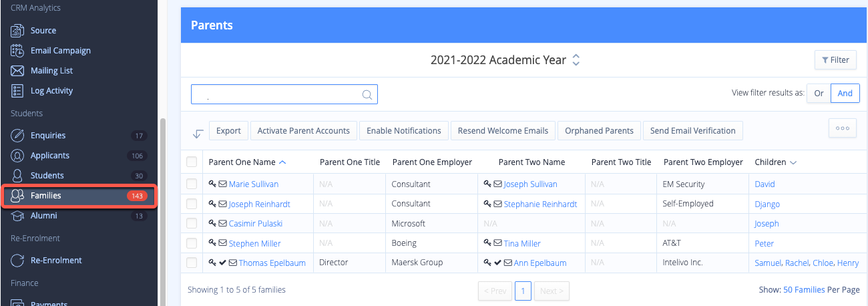The width and height of the screenshot is (868, 306).
Task: Click the Source icon in sidebar
Action: (x=18, y=31)
